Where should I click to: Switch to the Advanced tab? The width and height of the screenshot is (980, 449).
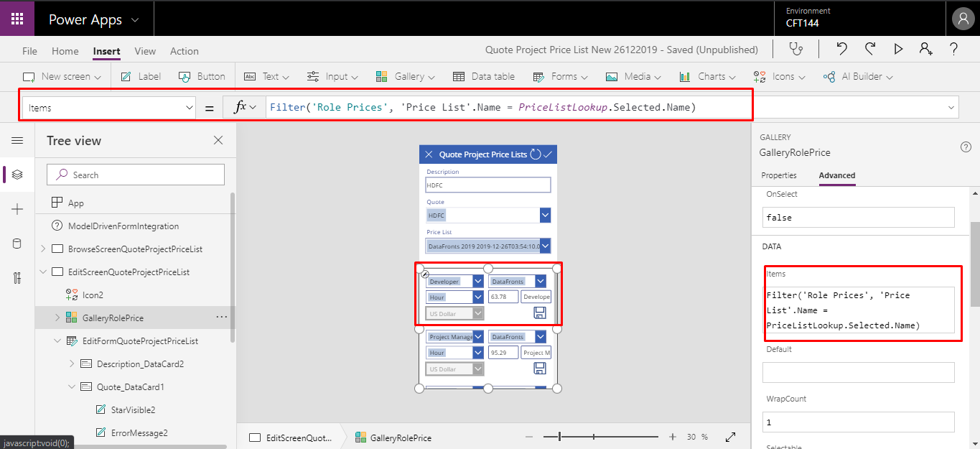tap(837, 175)
